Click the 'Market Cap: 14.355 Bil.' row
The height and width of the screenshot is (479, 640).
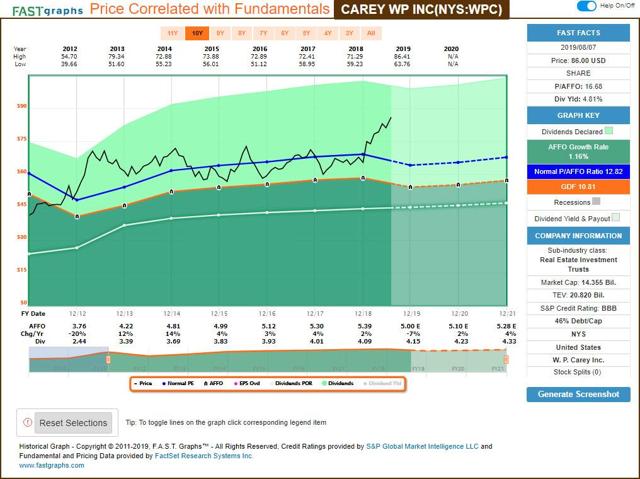coord(578,282)
